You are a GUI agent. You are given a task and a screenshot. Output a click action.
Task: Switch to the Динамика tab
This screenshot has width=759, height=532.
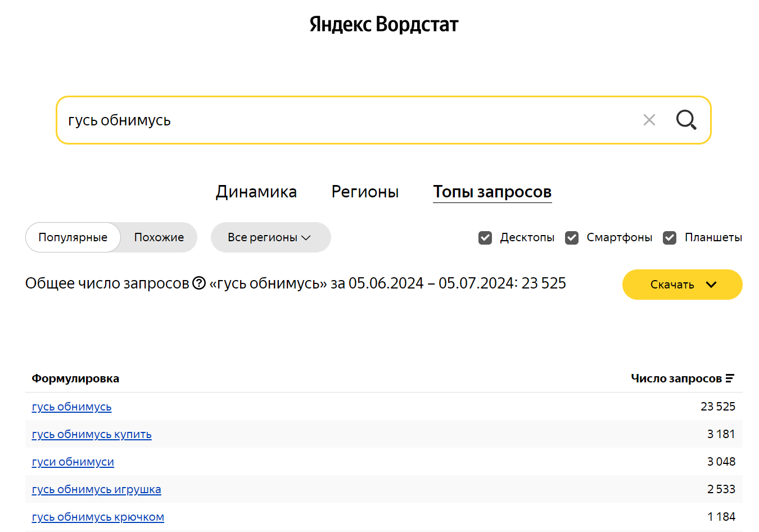click(x=256, y=192)
